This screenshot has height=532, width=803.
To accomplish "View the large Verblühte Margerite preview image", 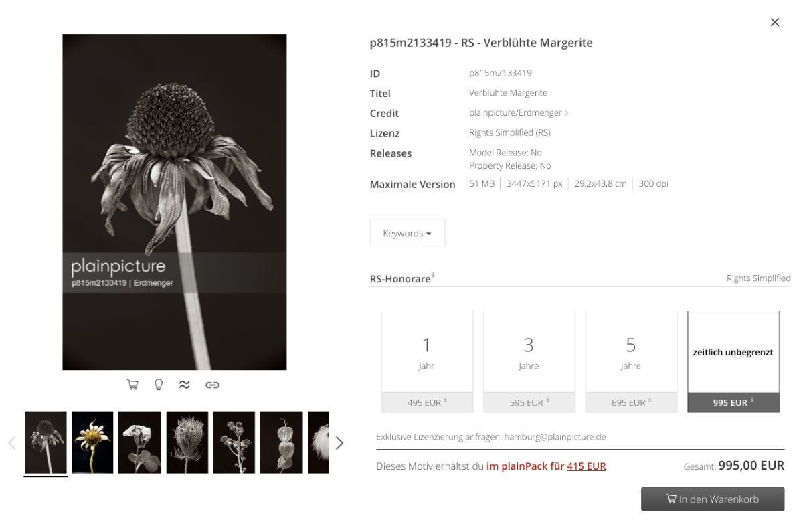I will pyautogui.click(x=175, y=202).
